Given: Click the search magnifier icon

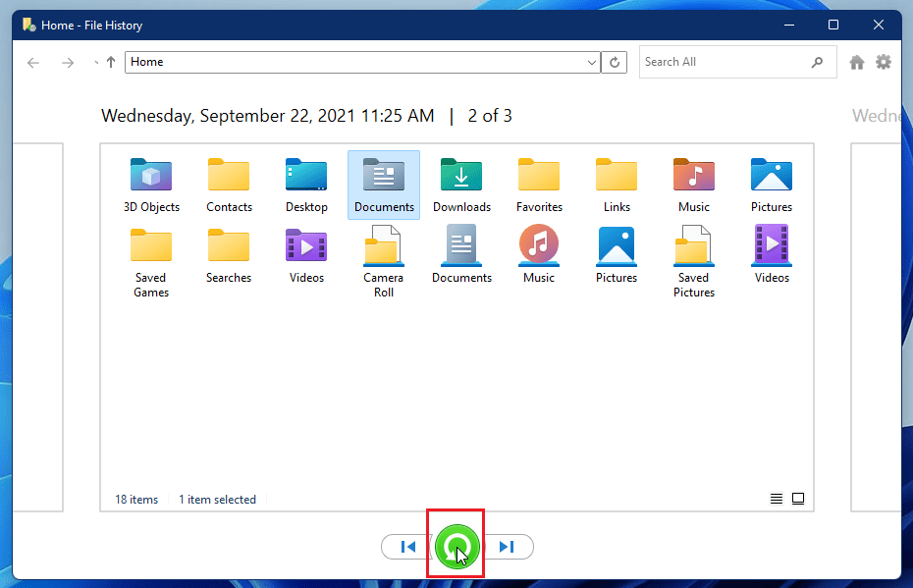Looking at the screenshot, I should tap(817, 62).
